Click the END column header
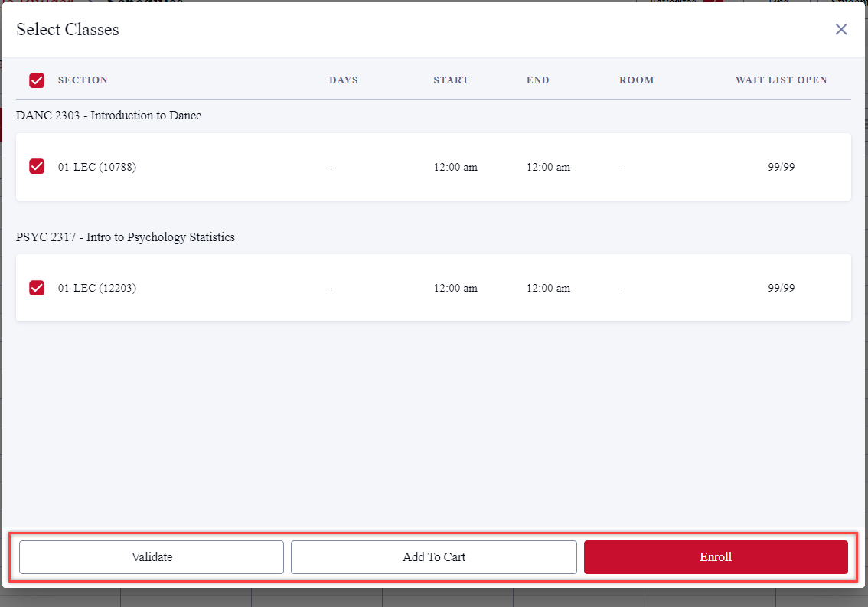868x607 pixels. coord(537,80)
